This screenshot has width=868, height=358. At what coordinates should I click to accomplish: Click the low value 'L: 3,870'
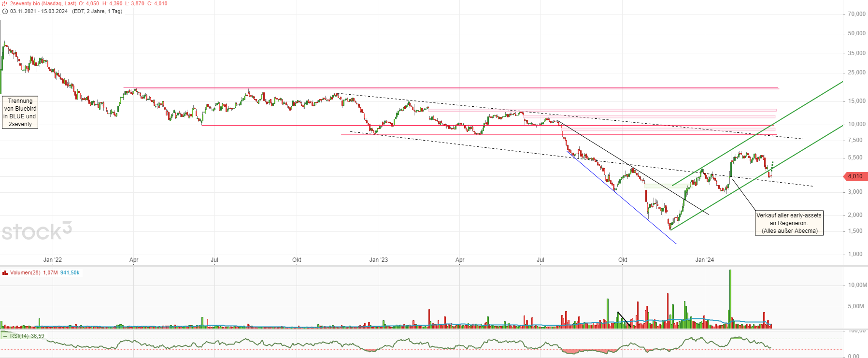(x=134, y=3)
